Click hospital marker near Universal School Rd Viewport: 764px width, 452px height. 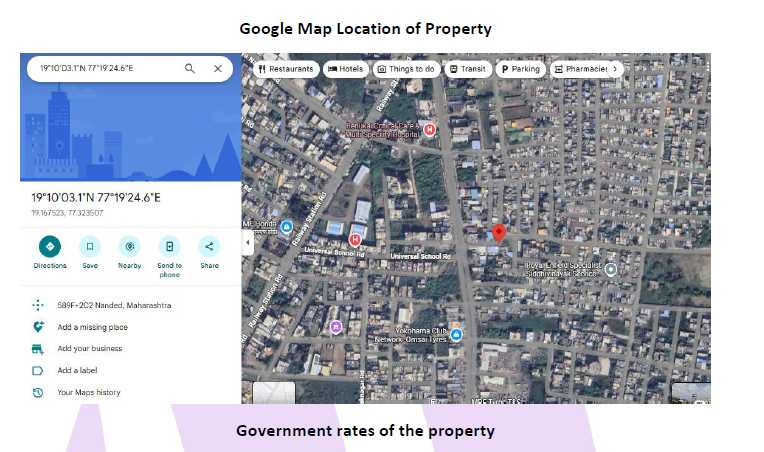[355, 240]
